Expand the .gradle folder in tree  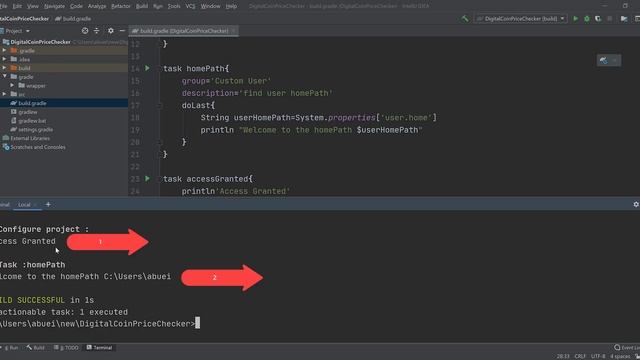(x=4, y=51)
